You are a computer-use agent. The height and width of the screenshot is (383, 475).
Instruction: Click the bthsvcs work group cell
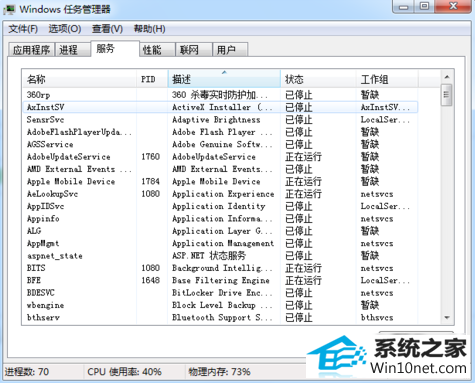click(x=377, y=317)
